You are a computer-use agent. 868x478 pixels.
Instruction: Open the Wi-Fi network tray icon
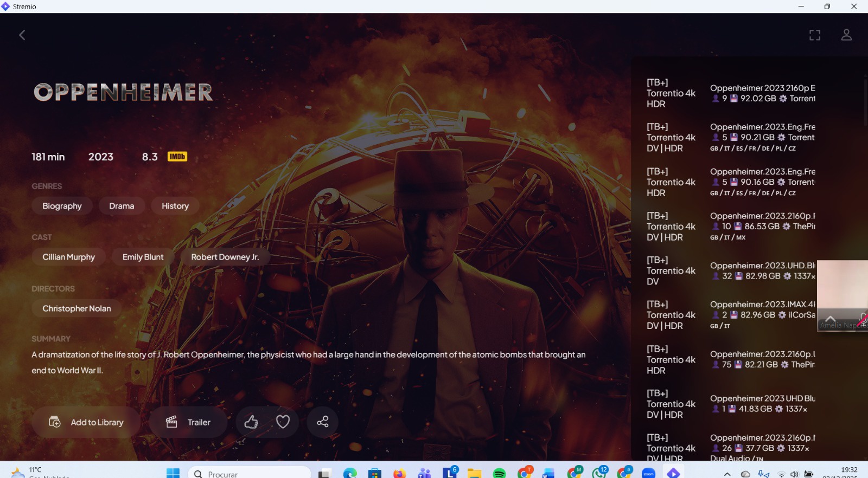[781, 474]
